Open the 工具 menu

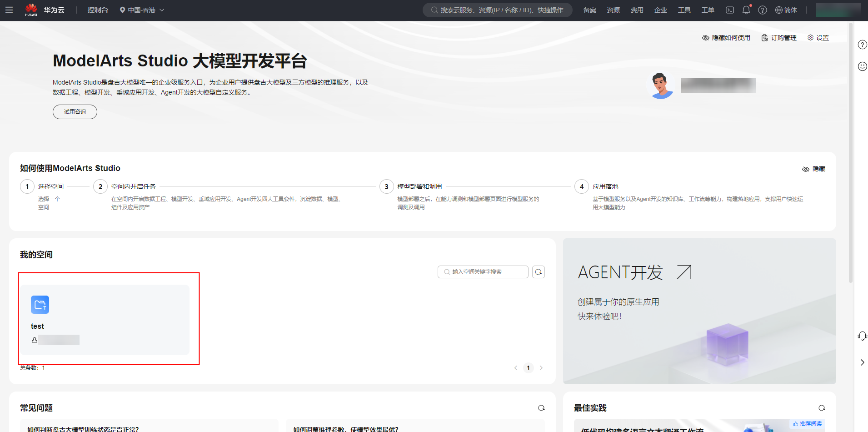pos(684,10)
